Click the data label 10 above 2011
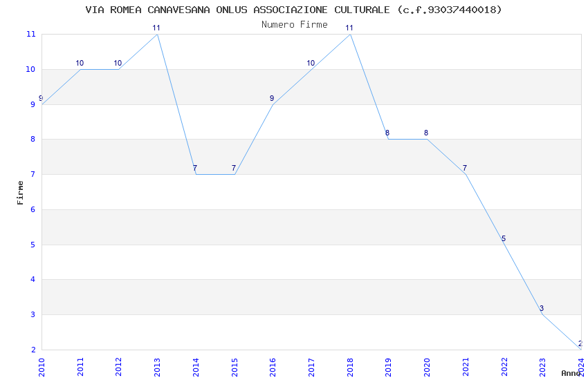Image resolution: width=588 pixels, height=380 pixels. [x=80, y=63]
